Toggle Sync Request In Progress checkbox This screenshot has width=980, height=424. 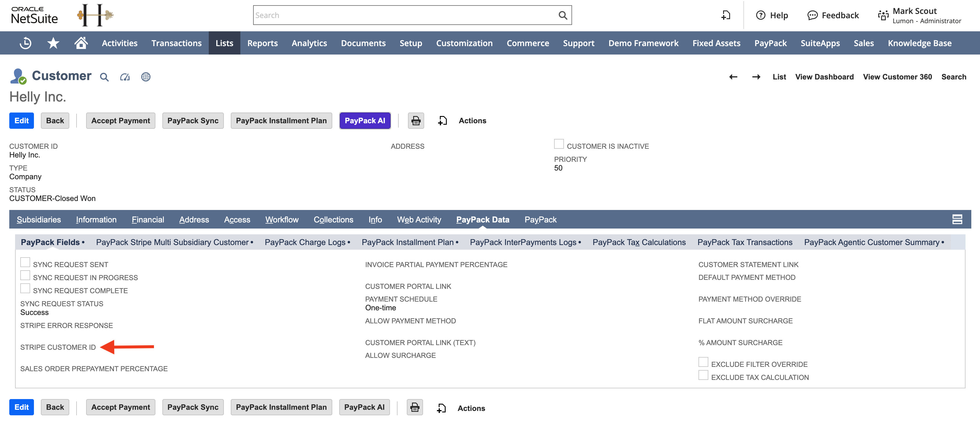click(x=25, y=275)
